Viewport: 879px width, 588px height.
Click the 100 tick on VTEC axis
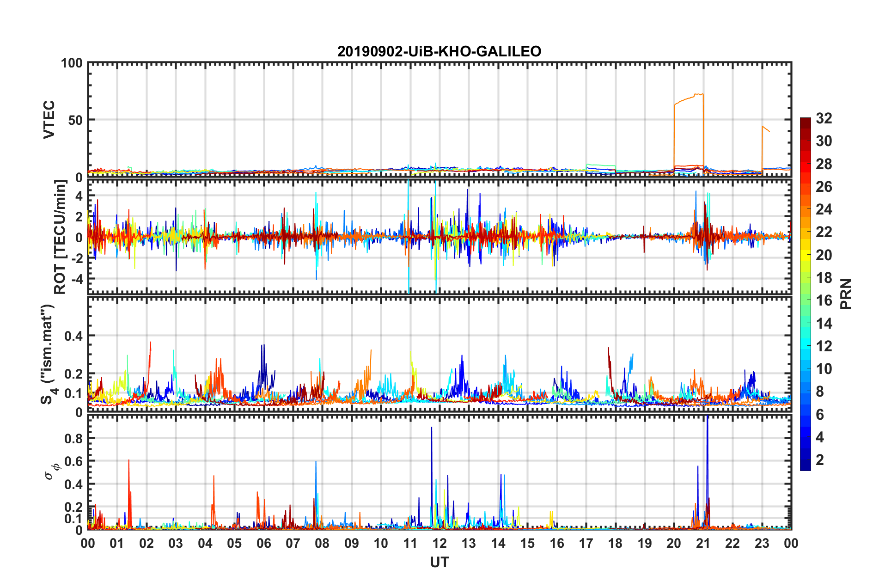pos(72,63)
